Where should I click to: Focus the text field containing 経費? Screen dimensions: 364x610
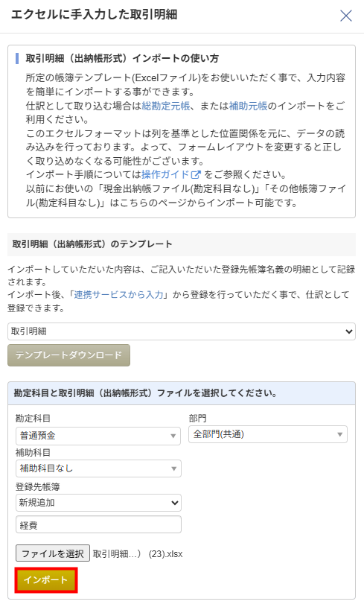[x=98, y=525]
